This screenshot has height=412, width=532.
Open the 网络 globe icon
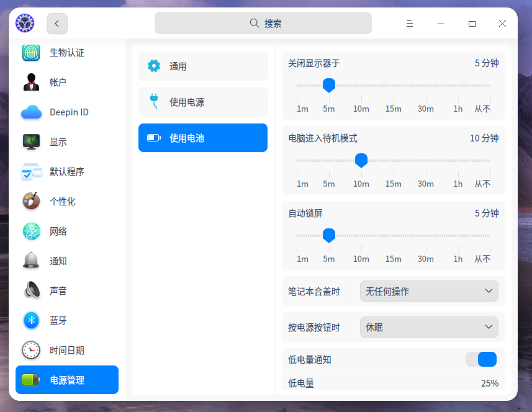[x=31, y=231]
